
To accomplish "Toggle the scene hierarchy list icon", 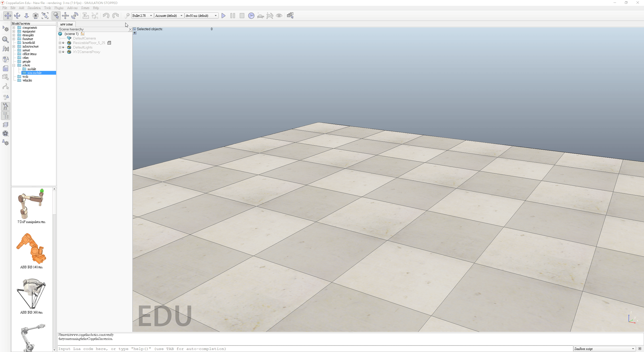I will tap(6, 116).
